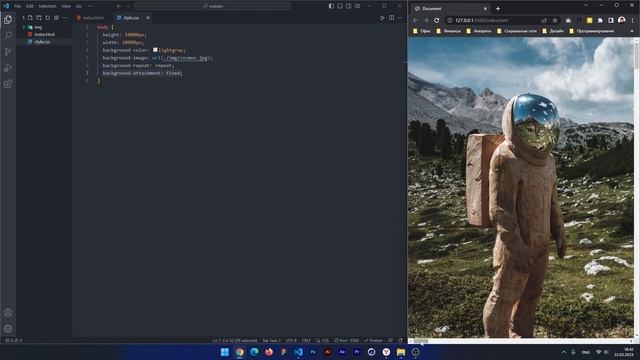Close the style.css editor tab
640x360 pixels.
(x=148, y=18)
